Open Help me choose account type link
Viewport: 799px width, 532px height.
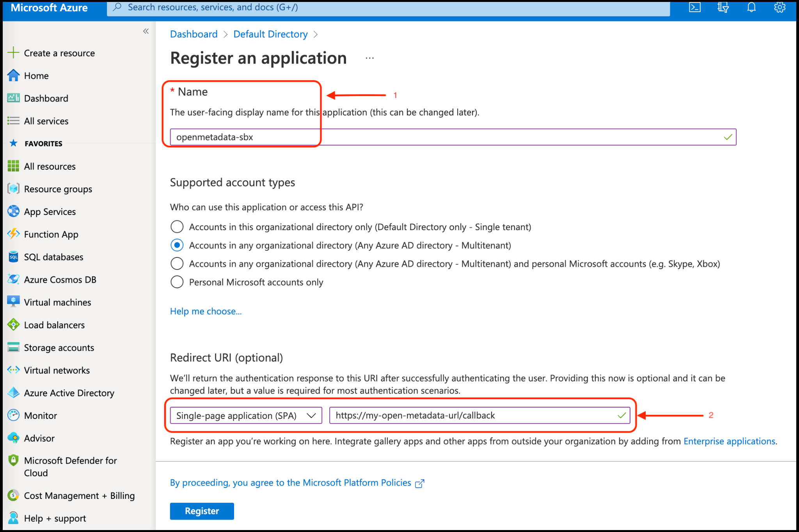click(205, 310)
